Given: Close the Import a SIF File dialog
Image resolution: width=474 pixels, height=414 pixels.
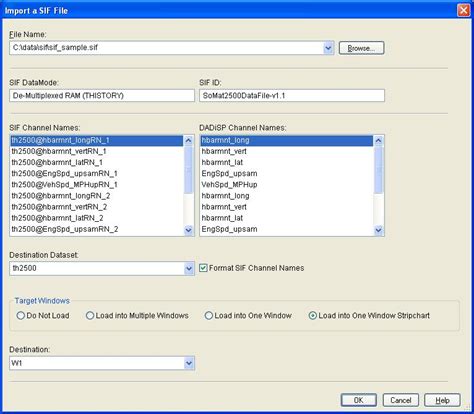Looking at the screenshot, I should [x=464, y=10].
